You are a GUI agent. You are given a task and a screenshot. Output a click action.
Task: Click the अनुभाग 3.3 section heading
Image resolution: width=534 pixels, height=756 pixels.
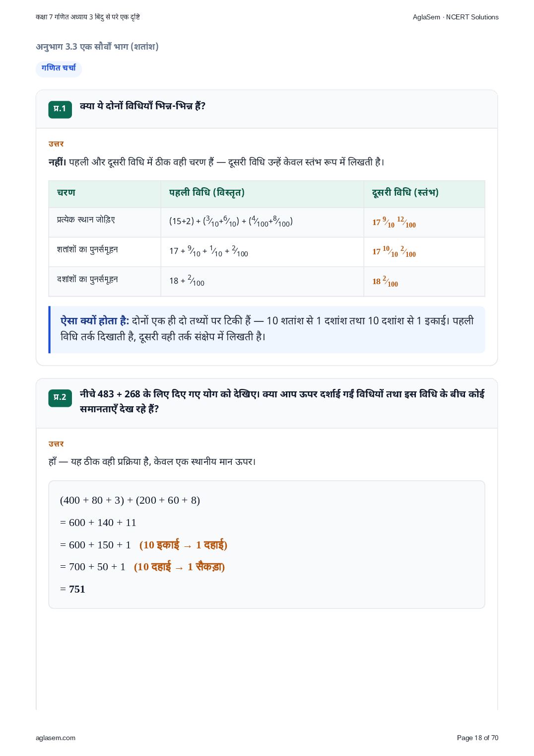click(97, 47)
